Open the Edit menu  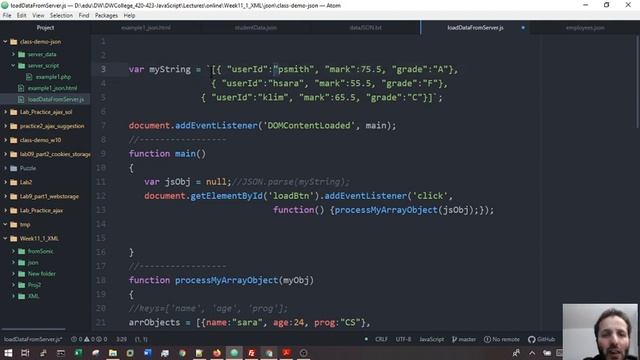coord(22,16)
